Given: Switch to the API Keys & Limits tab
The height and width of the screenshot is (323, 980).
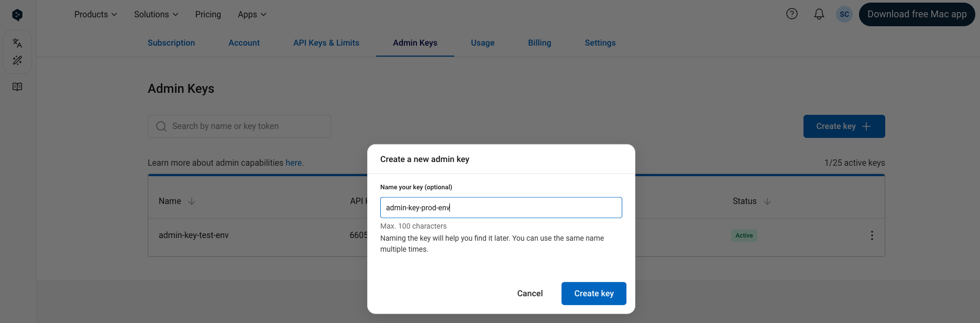Looking at the screenshot, I should point(326,43).
